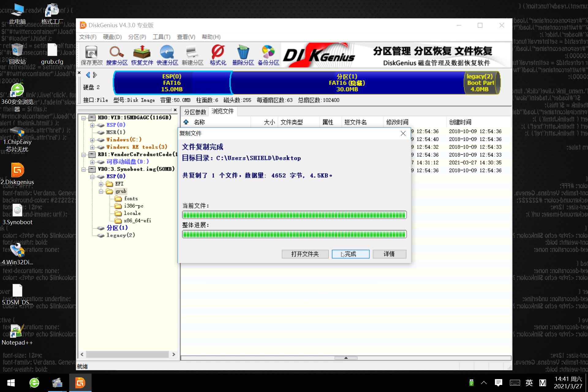Click the Finish (完成) button
This screenshot has height=392, width=588.
tap(351, 254)
